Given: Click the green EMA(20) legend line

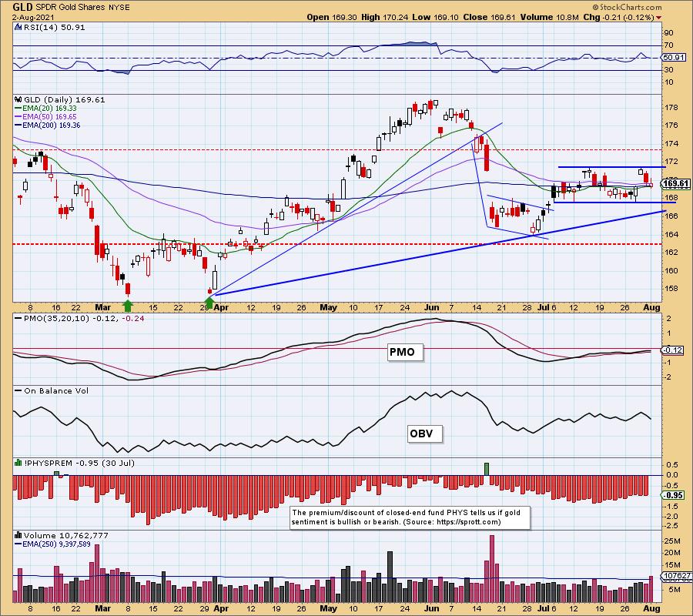Looking at the screenshot, I should (x=18, y=109).
